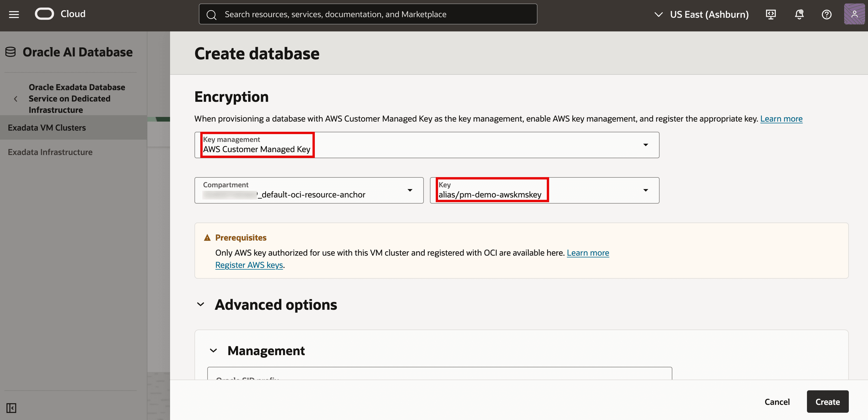Go back using the sidebar left chevron
This screenshot has width=868, height=420.
tap(15, 99)
